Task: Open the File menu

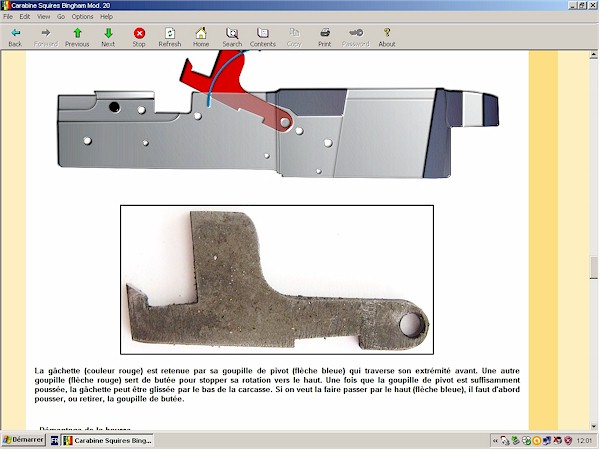Action: pos(8,16)
